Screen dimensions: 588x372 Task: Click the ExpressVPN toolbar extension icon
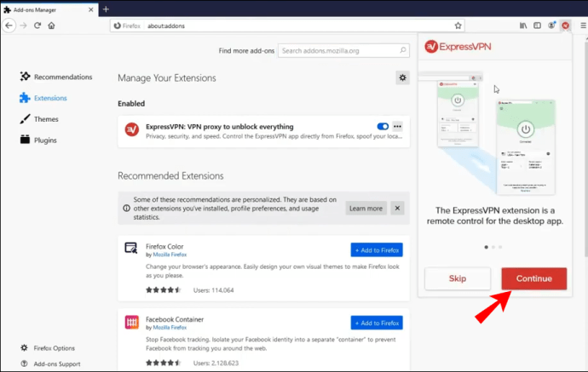tap(565, 26)
